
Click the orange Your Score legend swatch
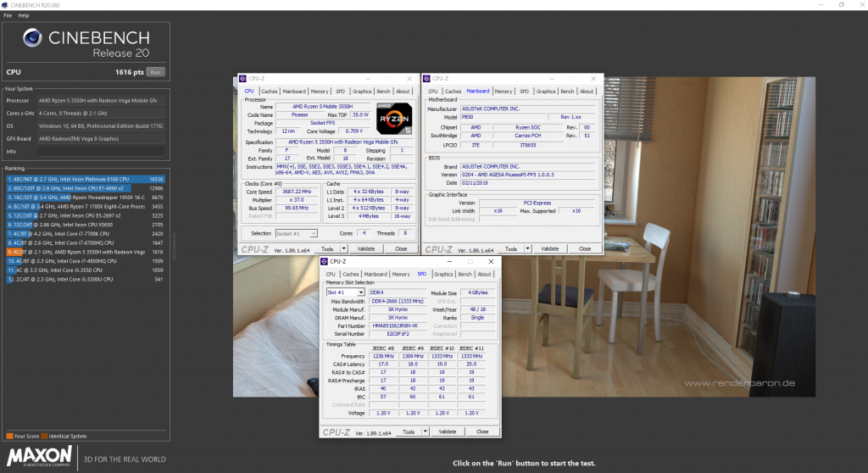tap(9, 436)
